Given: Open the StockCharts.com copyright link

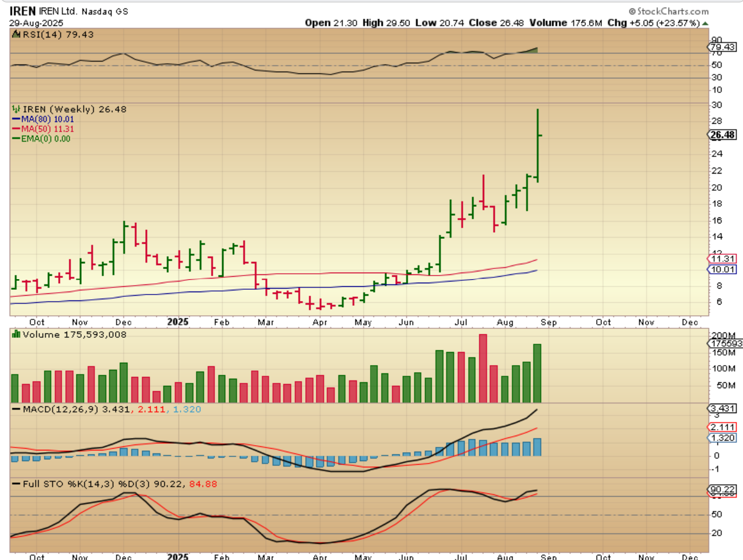Looking at the screenshot, I should click(x=668, y=11).
